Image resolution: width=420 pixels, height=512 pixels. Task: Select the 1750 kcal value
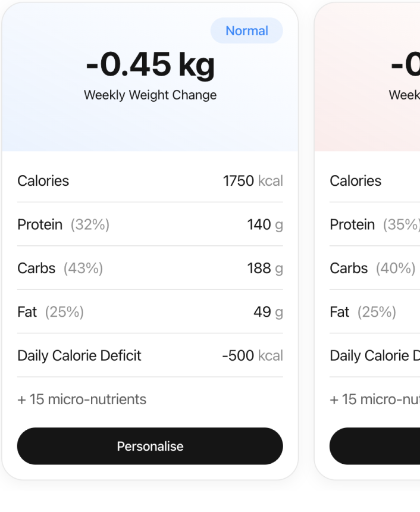point(253,180)
